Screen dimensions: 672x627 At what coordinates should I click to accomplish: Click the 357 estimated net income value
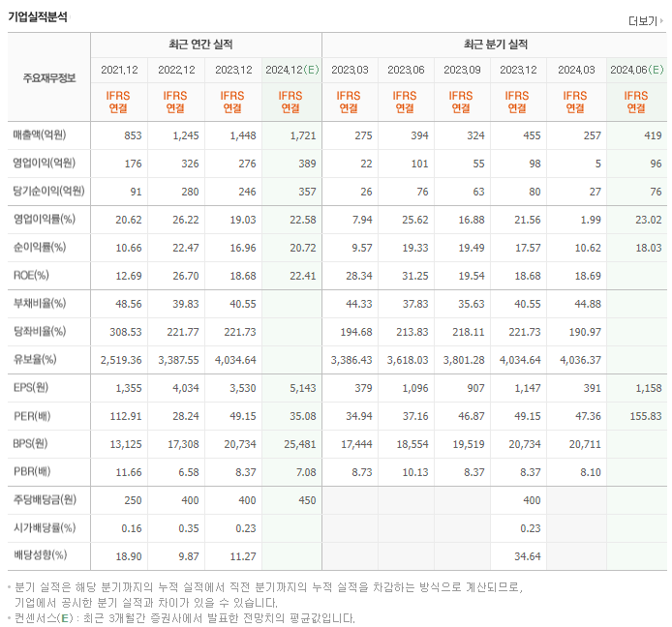click(307, 192)
